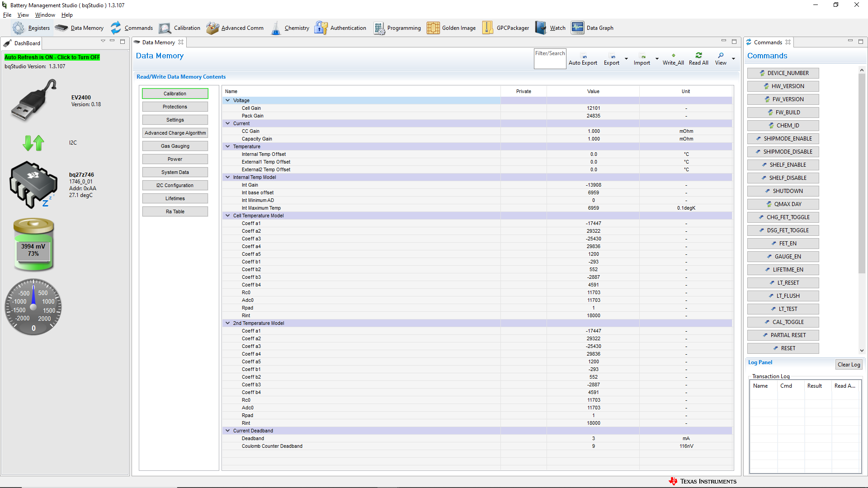Click the current gauge dial
Screen dimensions: 868x488
point(33,307)
